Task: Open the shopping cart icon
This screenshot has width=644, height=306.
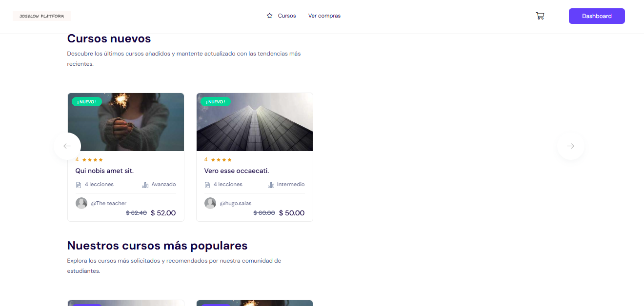Action: pyautogui.click(x=540, y=16)
